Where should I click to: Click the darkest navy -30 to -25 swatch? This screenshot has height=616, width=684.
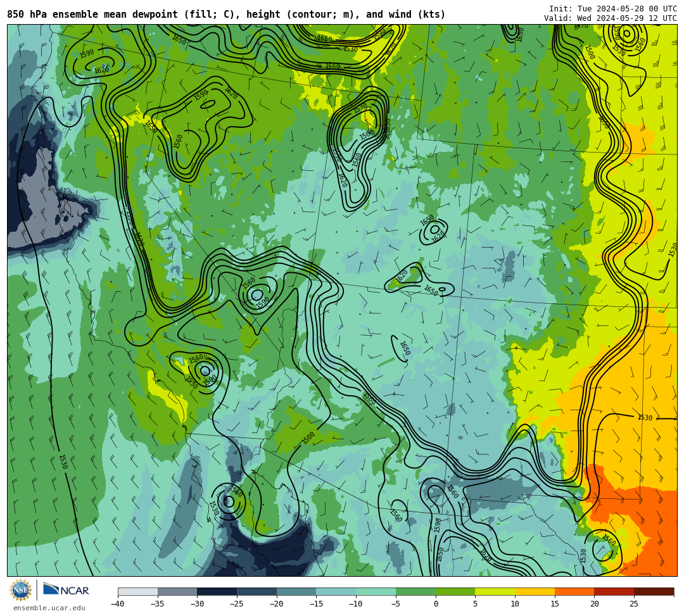coord(217,591)
